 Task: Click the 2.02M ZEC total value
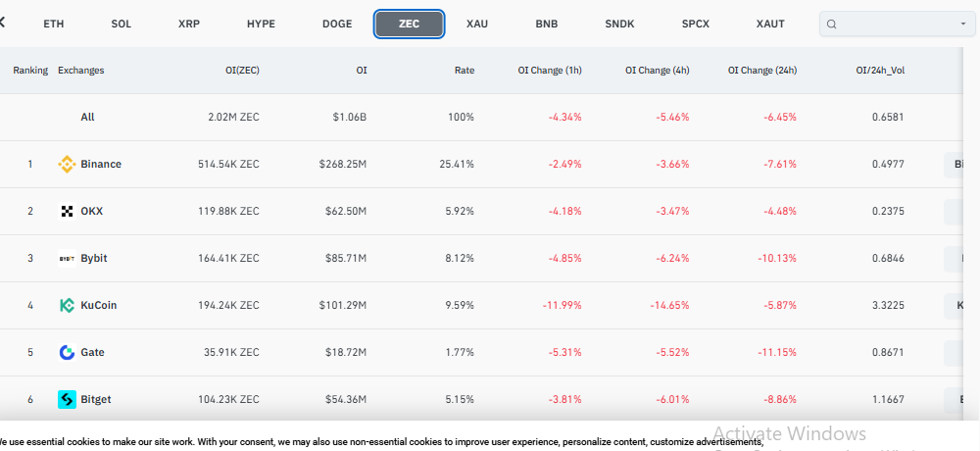click(234, 117)
